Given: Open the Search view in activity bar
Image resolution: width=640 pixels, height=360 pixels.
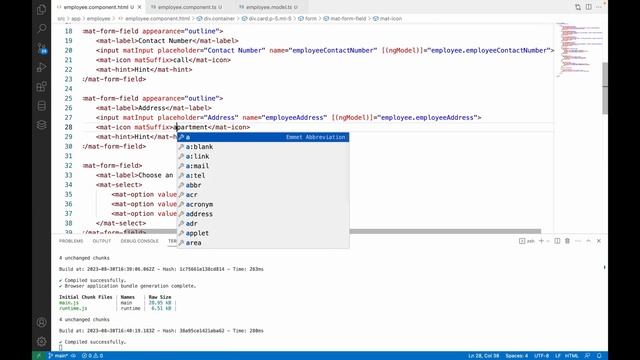Looking at the screenshot, I should click(x=42, y=29).
